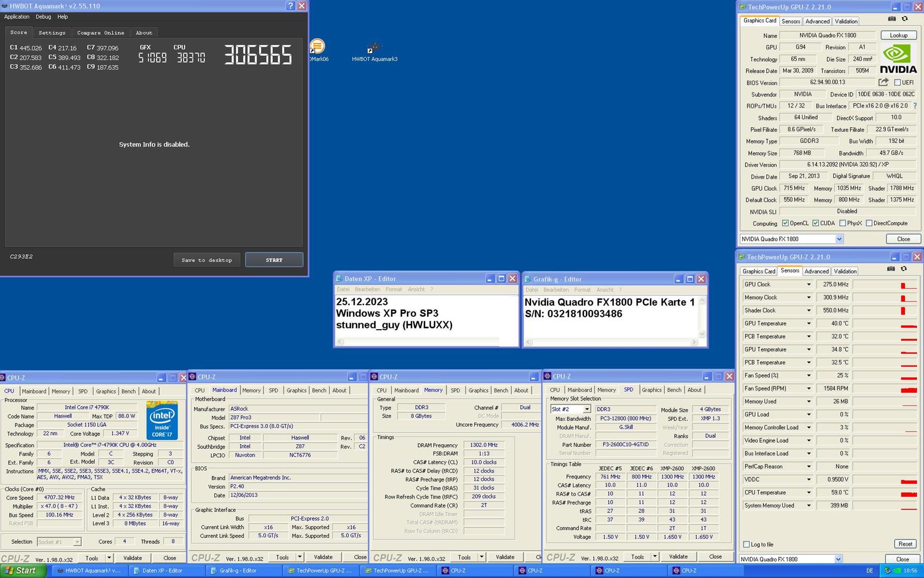Viewport: 924px width, 578px height.
Task: Click the Lookup button in GPU-Z
Action: tap(898, 35)
